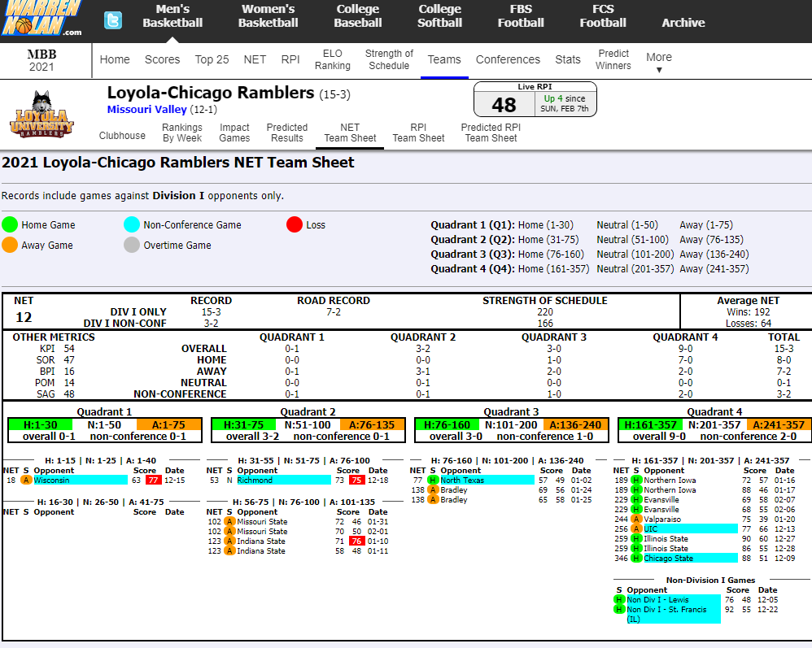812x648 pixels.
Task: Click the home icon beside Chicago State
Action: click(636, 559)
